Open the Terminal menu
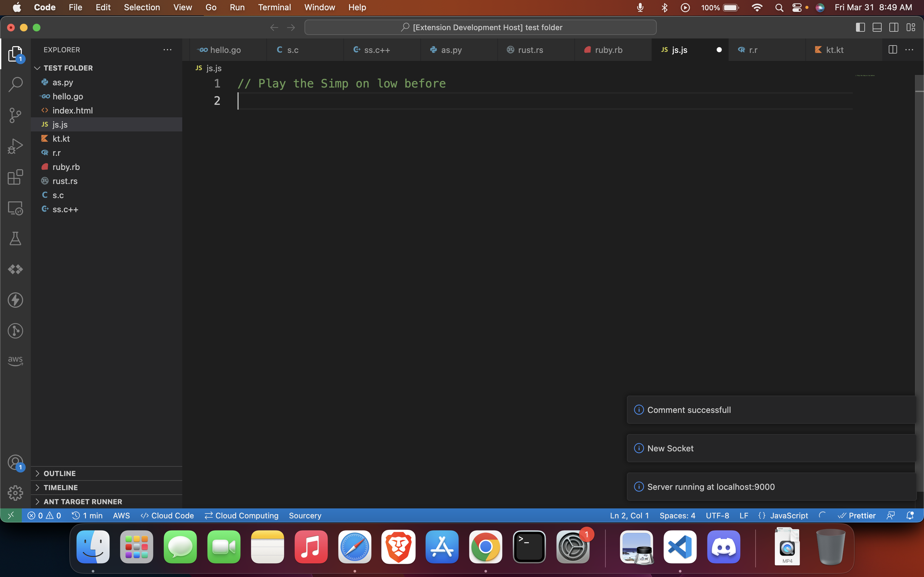The image size is (924, 577). coord(274,7)
